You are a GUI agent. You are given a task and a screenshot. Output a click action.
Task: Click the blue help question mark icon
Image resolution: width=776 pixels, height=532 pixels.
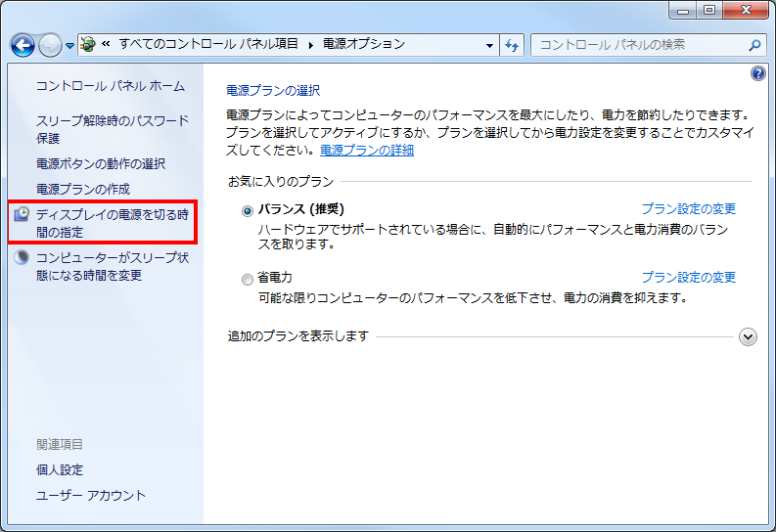(x=757, y=74)
